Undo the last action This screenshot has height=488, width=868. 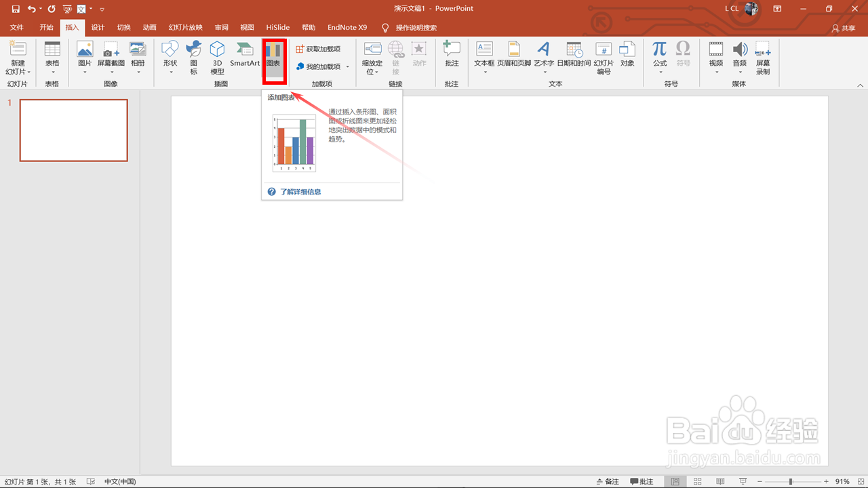pyautogui.click(x=31, y=9)
